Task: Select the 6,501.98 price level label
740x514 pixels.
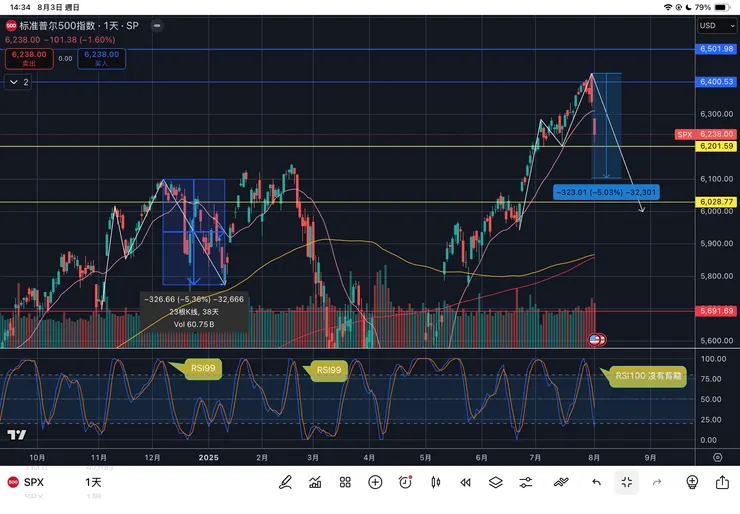Action: coord(716,49)
